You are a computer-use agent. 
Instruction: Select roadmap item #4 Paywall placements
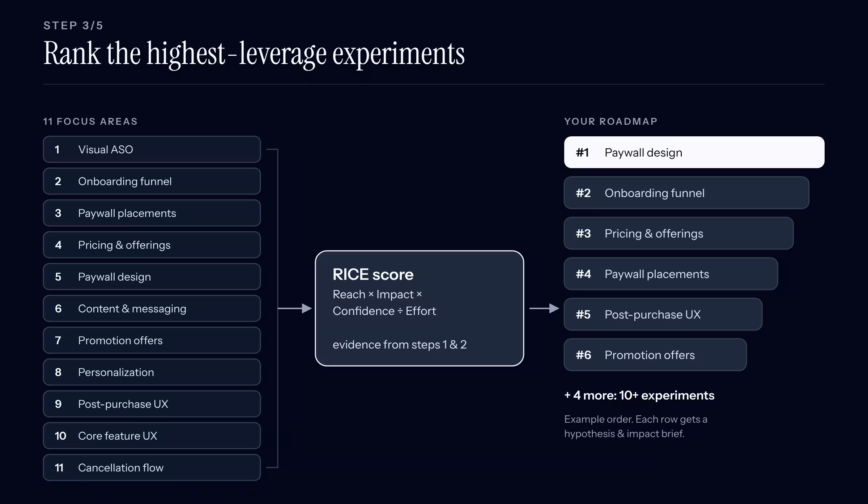(x=671, y=274)
